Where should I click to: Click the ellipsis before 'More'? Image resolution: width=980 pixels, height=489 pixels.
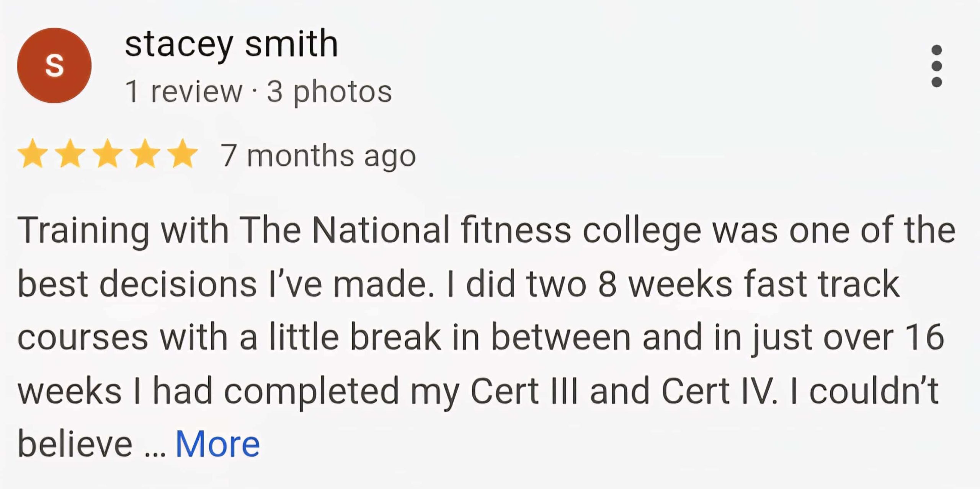pos(155,452)
